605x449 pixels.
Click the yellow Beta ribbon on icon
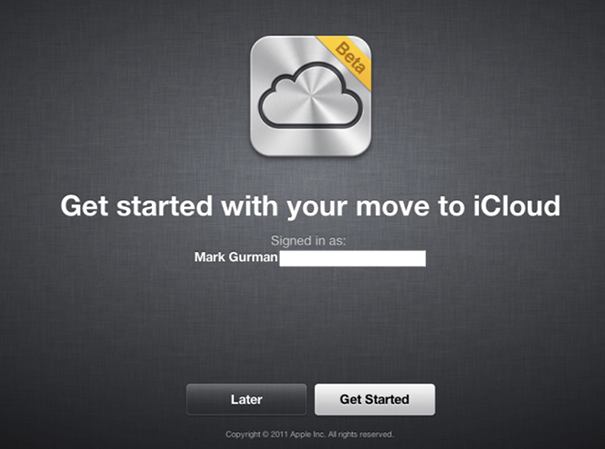(345, 62)
